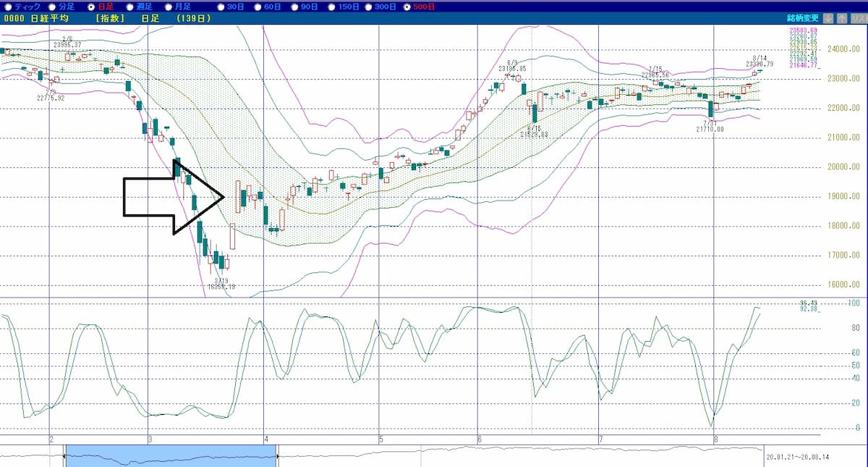Click the 銘柄変更 label
This screenshot has width=868, height=467.
[x=803, y=18]
